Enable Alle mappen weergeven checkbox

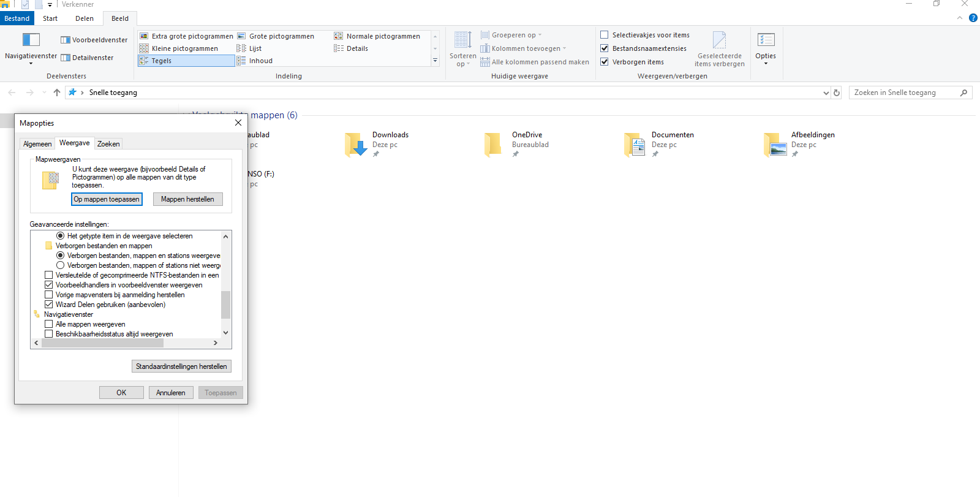[48, 324]
